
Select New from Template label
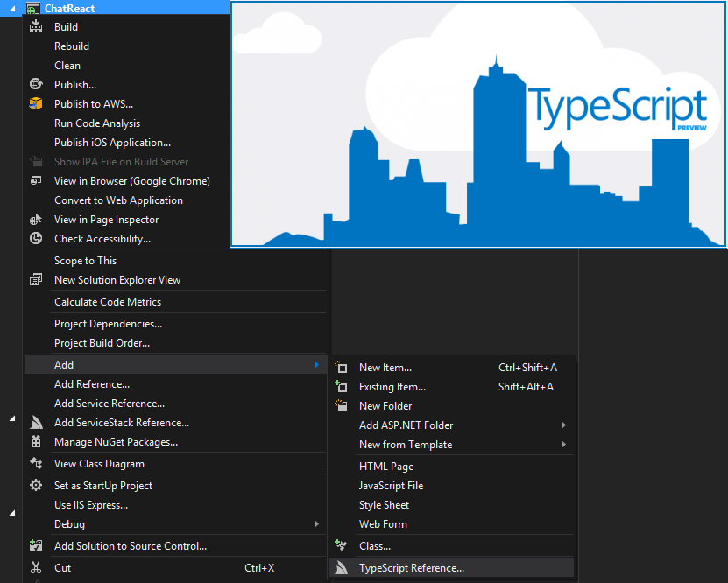(x=406, y=445)
